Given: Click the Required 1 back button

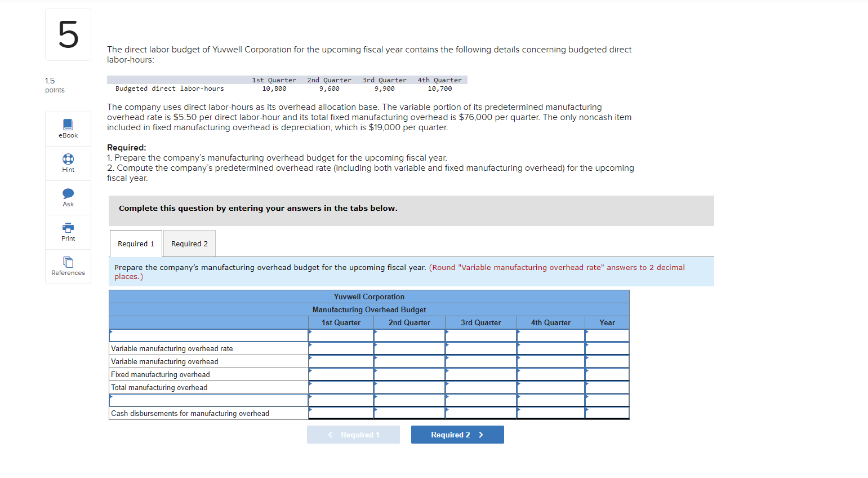Looking at the screenshot, I should pos(353,434).
